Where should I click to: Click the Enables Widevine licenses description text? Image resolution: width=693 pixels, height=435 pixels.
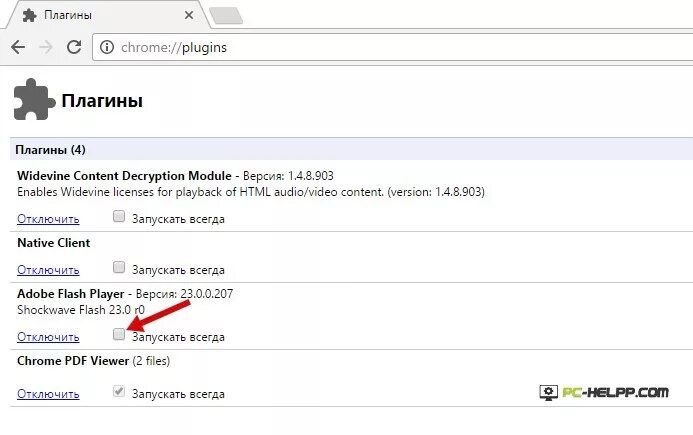click(251, 192)
